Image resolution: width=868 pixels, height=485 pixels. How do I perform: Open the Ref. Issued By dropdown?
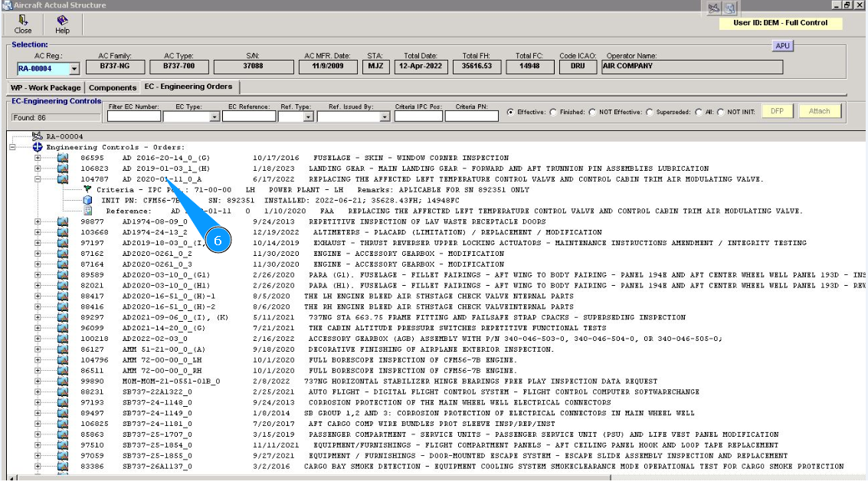tap(385, 116)
